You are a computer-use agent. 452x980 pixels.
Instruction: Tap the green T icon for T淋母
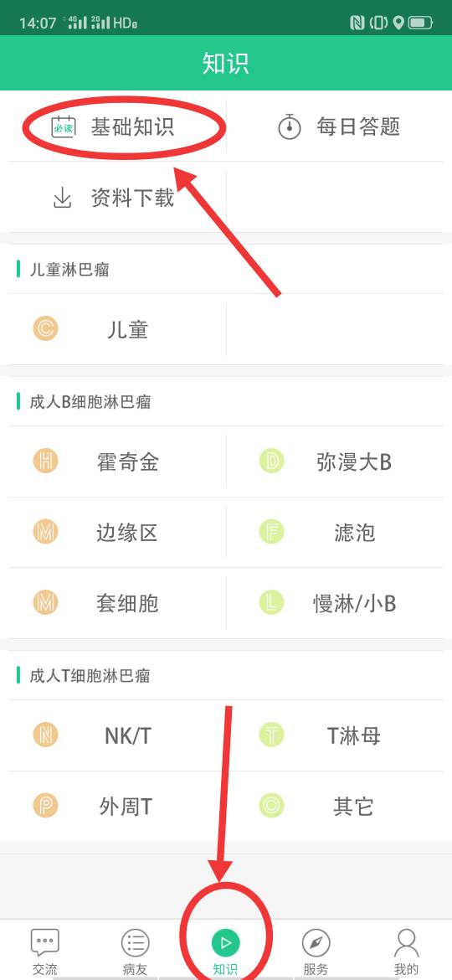[271, 735]
